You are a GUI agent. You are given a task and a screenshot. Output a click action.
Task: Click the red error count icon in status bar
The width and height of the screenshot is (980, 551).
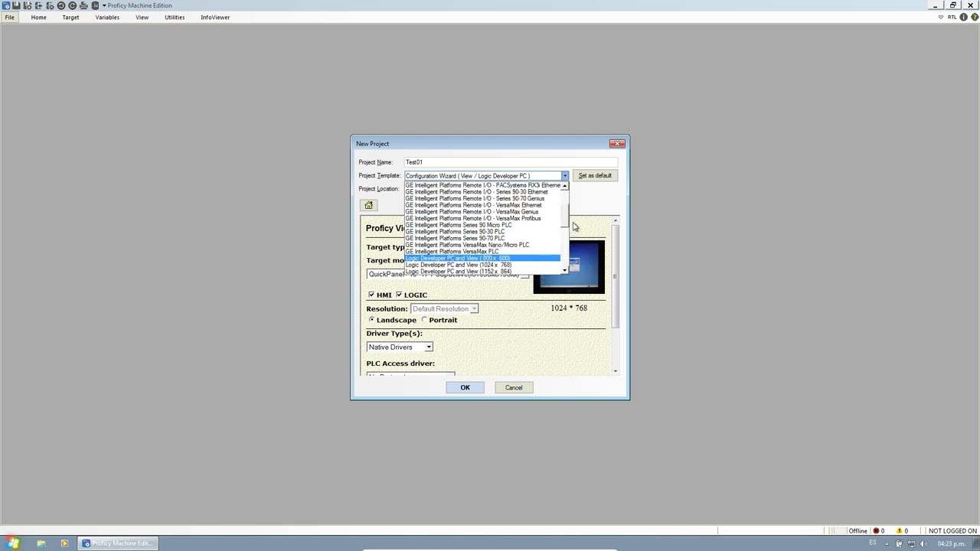coord(877,531)
